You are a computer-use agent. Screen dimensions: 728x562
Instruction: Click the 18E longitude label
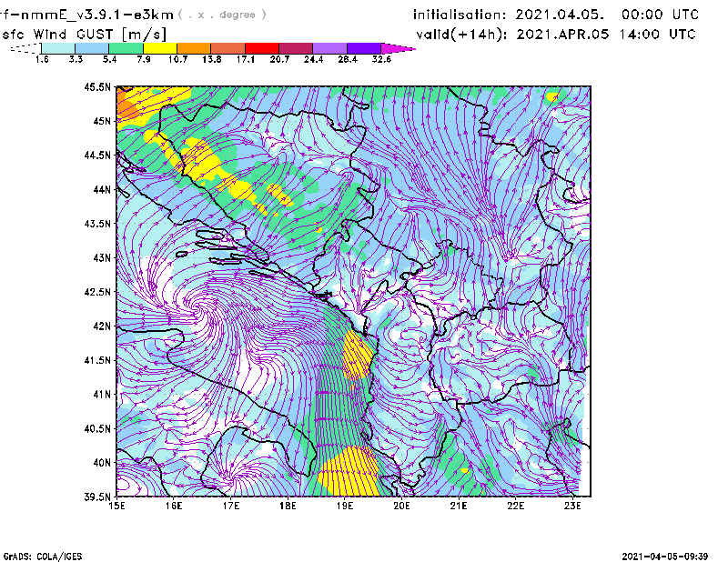pos(288,506)
